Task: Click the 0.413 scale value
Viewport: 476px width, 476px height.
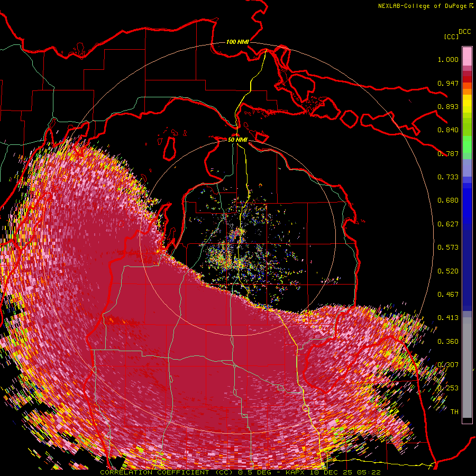Action: 448,318
